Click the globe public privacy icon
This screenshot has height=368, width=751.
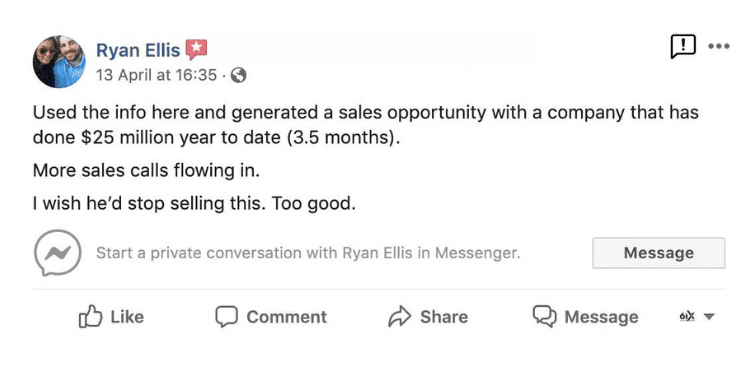tap(239, 75)
